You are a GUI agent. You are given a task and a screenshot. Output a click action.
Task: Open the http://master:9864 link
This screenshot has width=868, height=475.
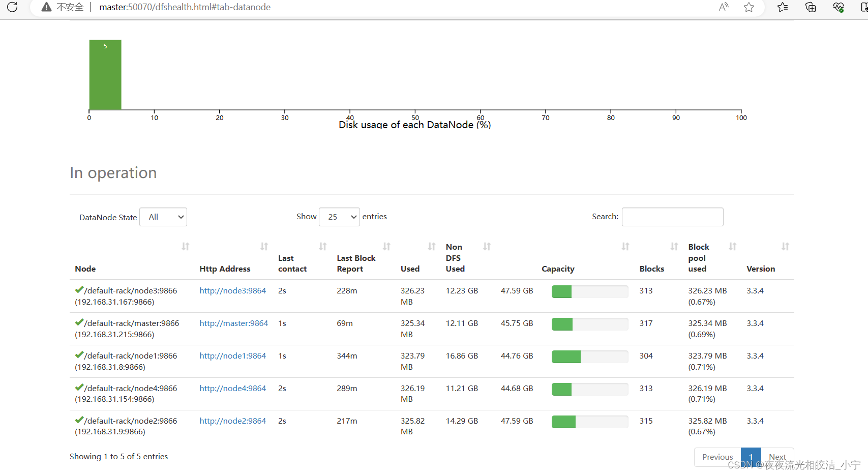pyautogui.click(x=234, y=323)
